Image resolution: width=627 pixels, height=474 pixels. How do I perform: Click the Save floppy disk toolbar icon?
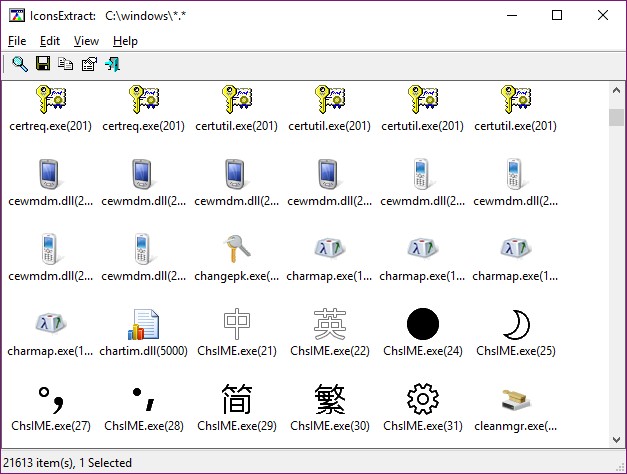(43, 65)
